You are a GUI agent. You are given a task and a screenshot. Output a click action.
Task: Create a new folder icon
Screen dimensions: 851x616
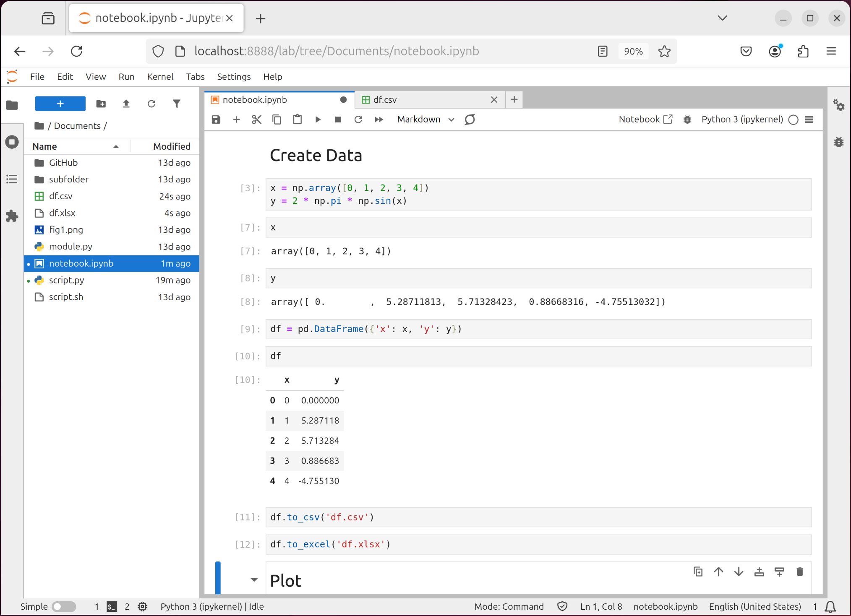pyautogui.click(x=101, y=104)
